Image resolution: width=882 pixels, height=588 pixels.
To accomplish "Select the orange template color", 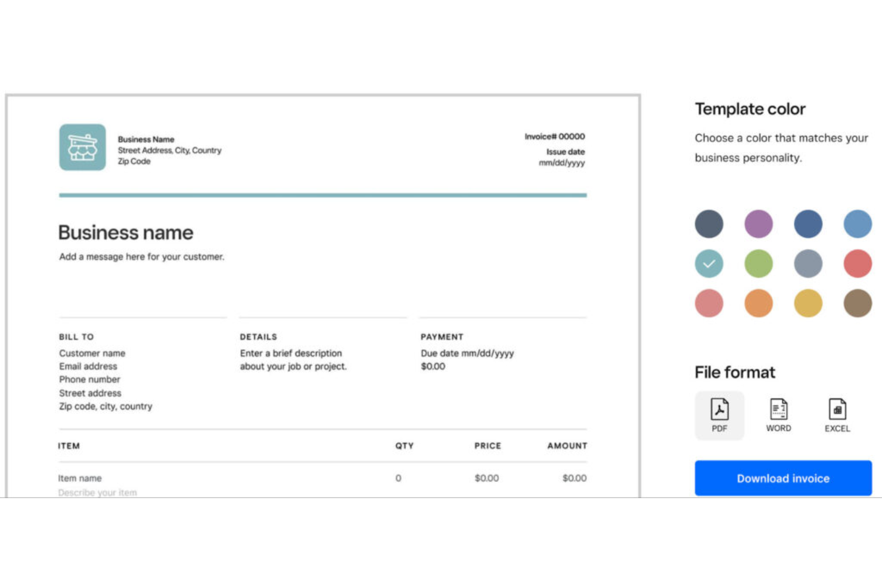I will (x=758, y=303).
